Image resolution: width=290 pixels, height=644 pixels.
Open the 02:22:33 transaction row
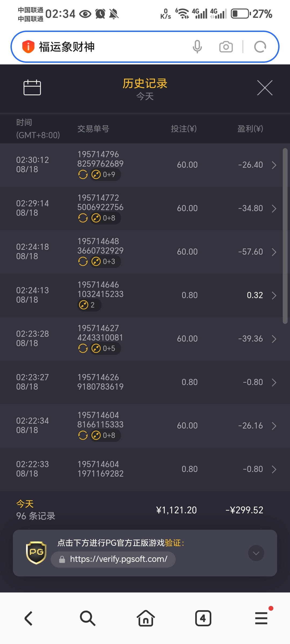coord(145,469)
